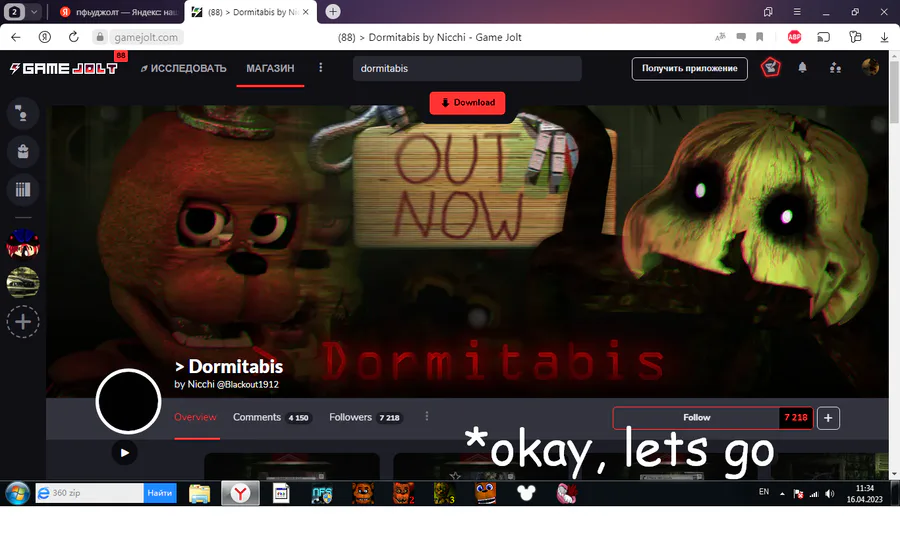Image resolution: width=900 pixels, height=555 pixels.
Task: Open the notifications bell
Action: pos(802,68)
